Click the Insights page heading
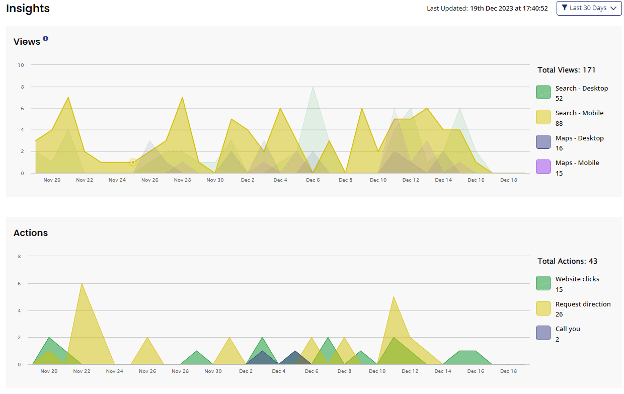Viewport: 624px width, 394px height. 28,8
